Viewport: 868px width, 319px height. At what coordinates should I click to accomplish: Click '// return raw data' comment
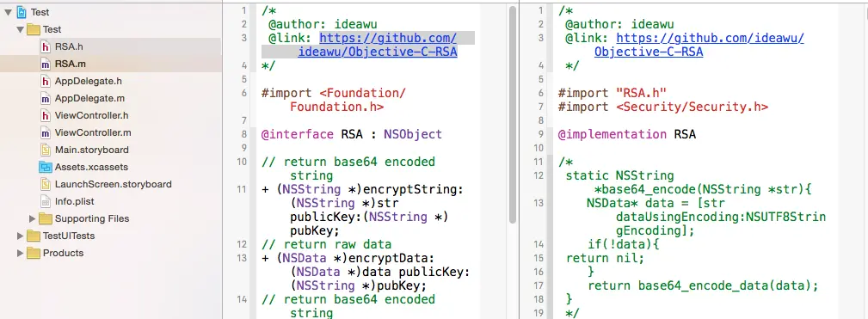[326, 244]
